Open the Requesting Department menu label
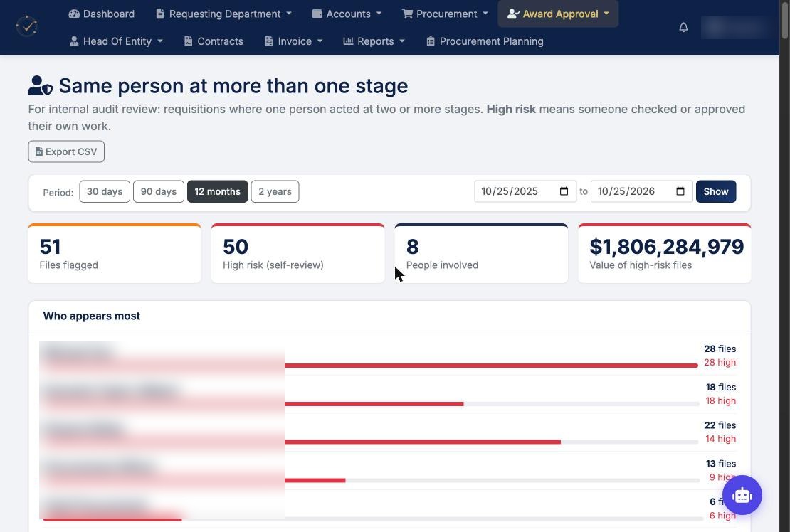 (x=225, y=14)
